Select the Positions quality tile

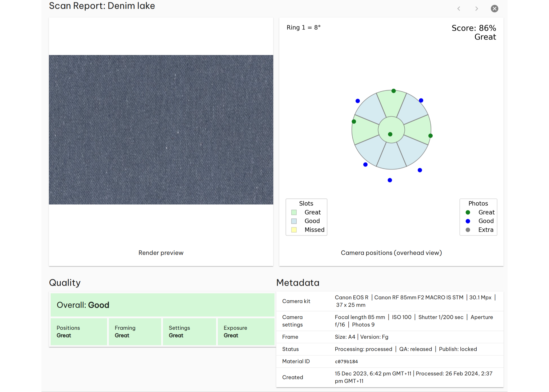(x=79, y=332)
